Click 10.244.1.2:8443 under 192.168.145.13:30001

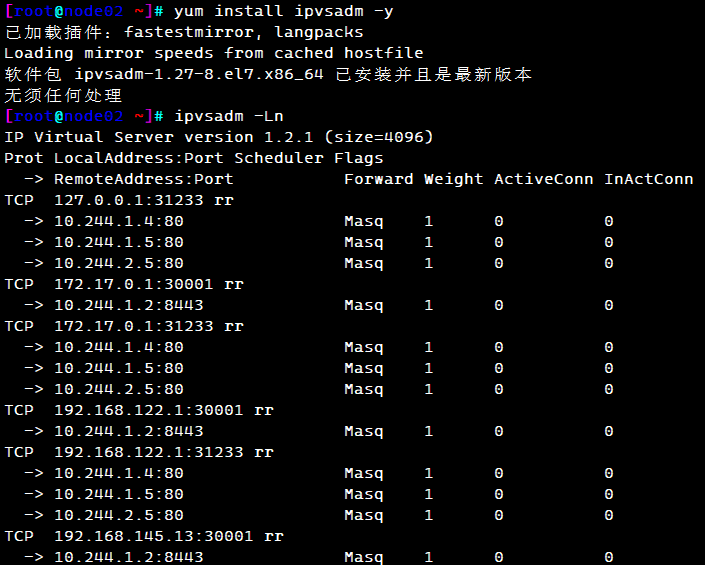[129, 557]
